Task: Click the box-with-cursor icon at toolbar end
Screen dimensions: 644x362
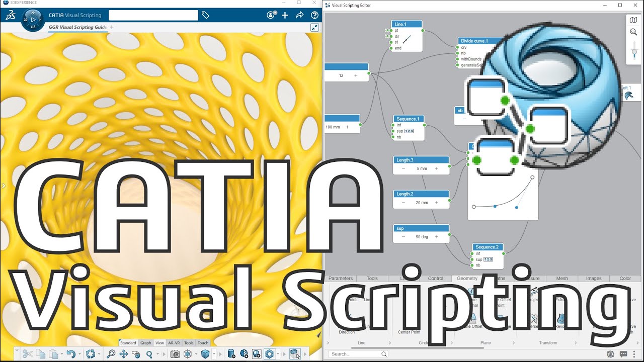Action: coord(295,354)
